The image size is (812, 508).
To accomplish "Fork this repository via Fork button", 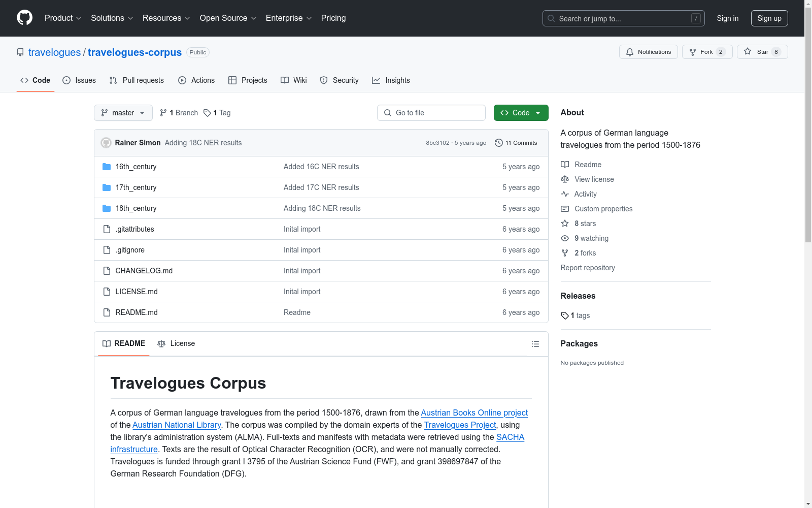I will 707,52.
